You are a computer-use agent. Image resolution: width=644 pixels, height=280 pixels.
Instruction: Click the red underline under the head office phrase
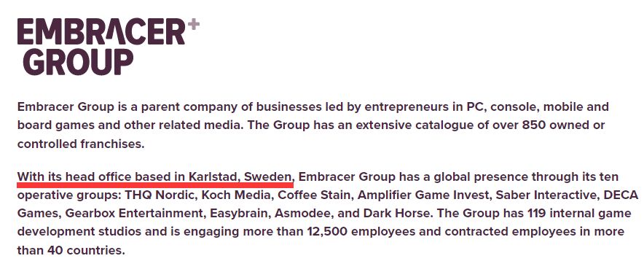click(155, 185)
